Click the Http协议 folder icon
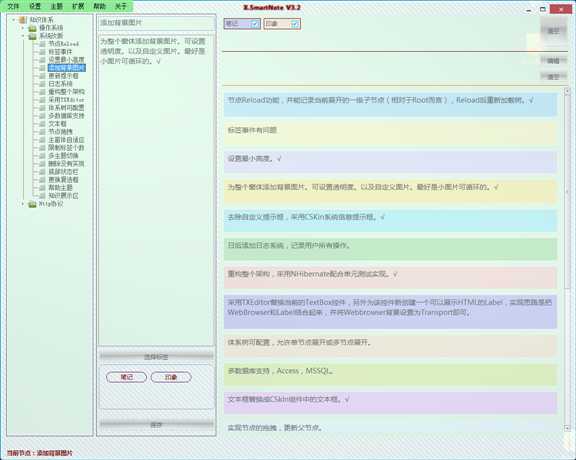 click(33, 204)
